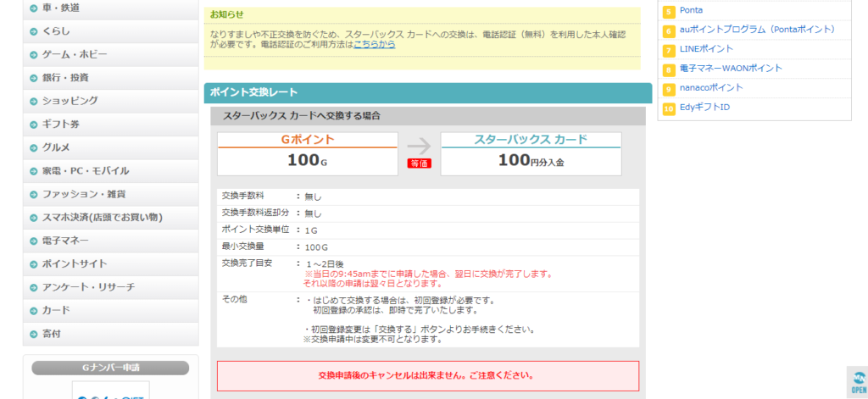Click arrow icon beside グルメ
This screenshot has height=399, width=868.
(x=34, y=148)
